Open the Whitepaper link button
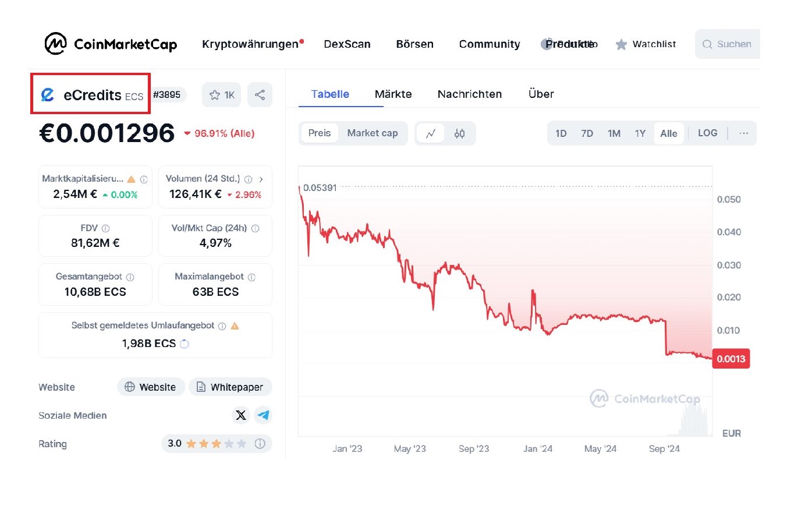Viewport: 812px width, 506px height. (x=231, y=387)
